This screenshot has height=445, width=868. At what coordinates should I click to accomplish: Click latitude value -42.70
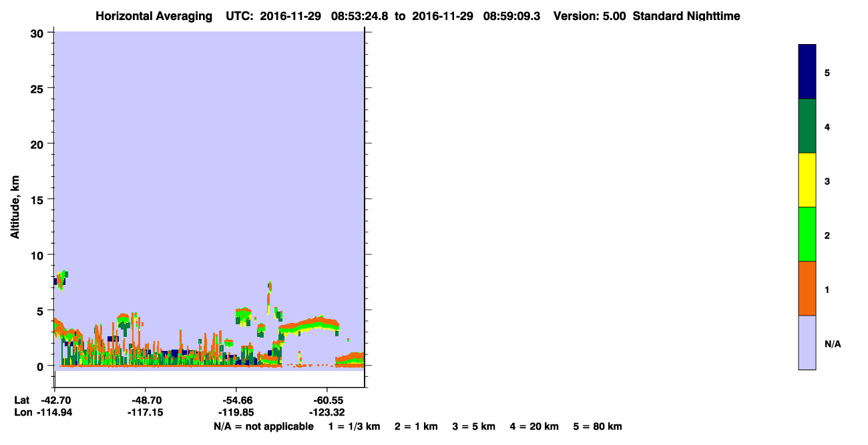click(x=55, y=400)
